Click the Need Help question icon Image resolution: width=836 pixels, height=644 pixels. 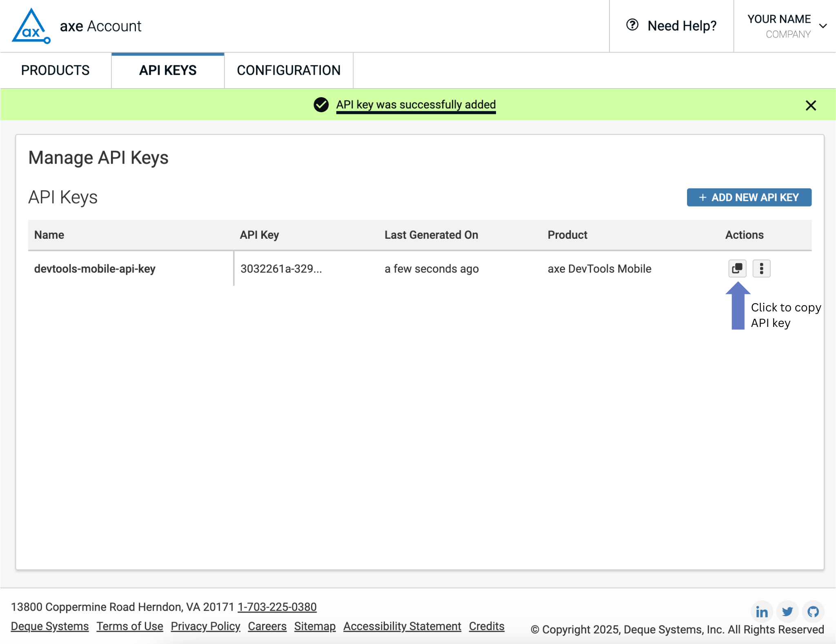[x=632, y=25]
